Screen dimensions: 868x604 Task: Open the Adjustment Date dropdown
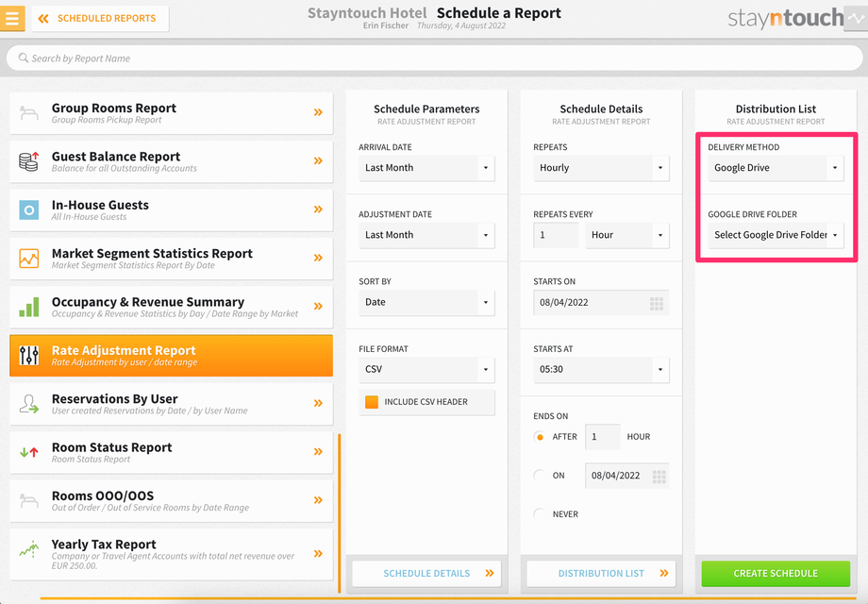pyautogui.click(x=426, y=235)
